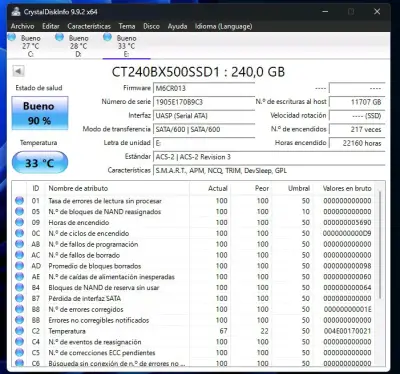Click the Estándar field ACS-2 Revision 3

coord(269,157)
